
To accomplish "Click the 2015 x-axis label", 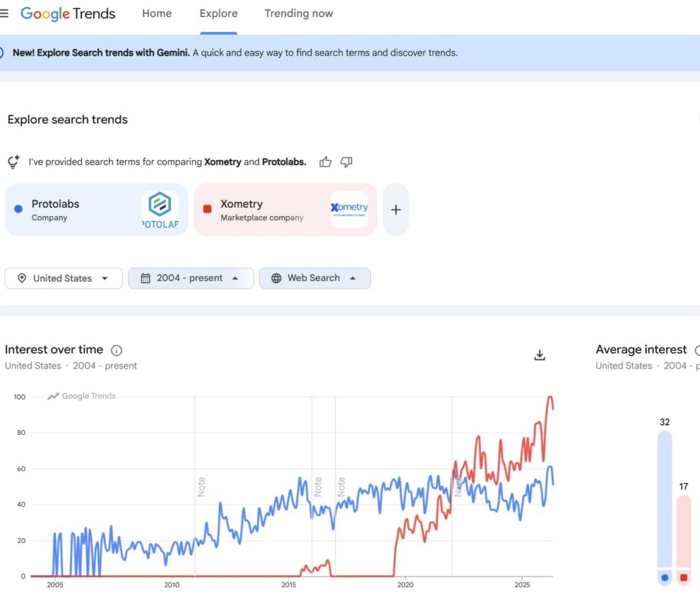I will point(288,585).
